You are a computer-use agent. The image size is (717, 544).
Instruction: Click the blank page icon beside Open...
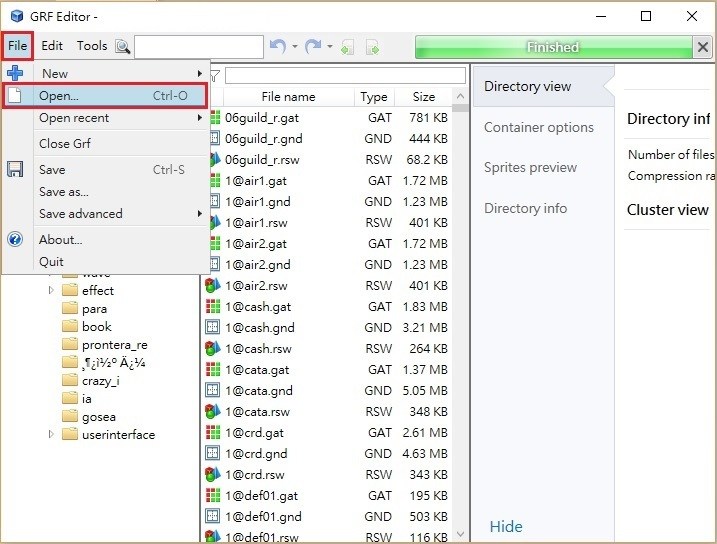pyautogui.click(x=15, y=96)
